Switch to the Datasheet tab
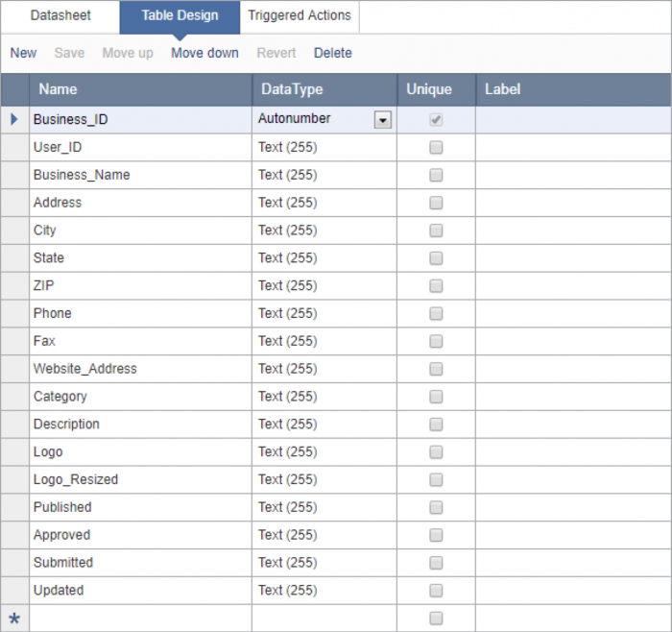 click(60, 16)
